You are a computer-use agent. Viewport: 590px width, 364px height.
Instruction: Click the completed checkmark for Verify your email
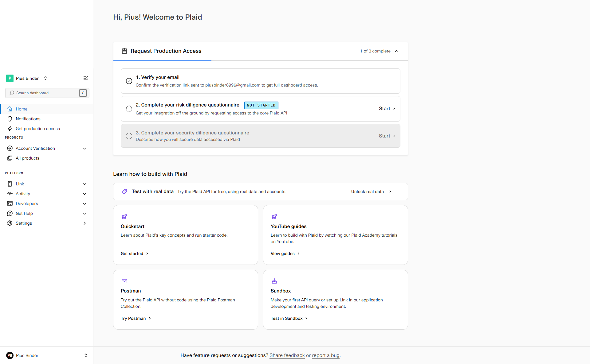pyautogui.click(x=129, y=81)
